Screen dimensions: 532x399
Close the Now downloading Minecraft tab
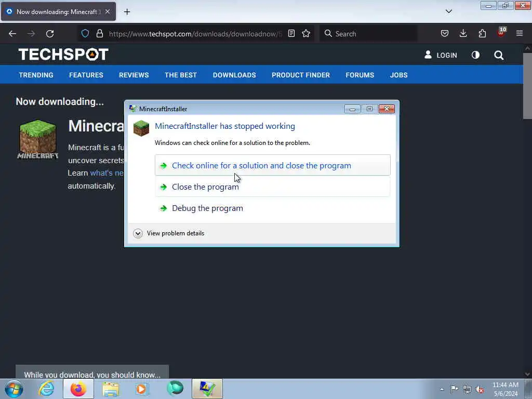pyautogui.click(x=108, y=11)
